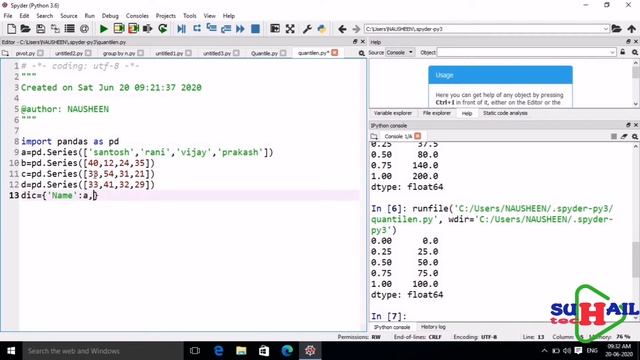Viewport: 640px width, 360px height.
Task: Click the debug Step icon
Action: point(197,29)
